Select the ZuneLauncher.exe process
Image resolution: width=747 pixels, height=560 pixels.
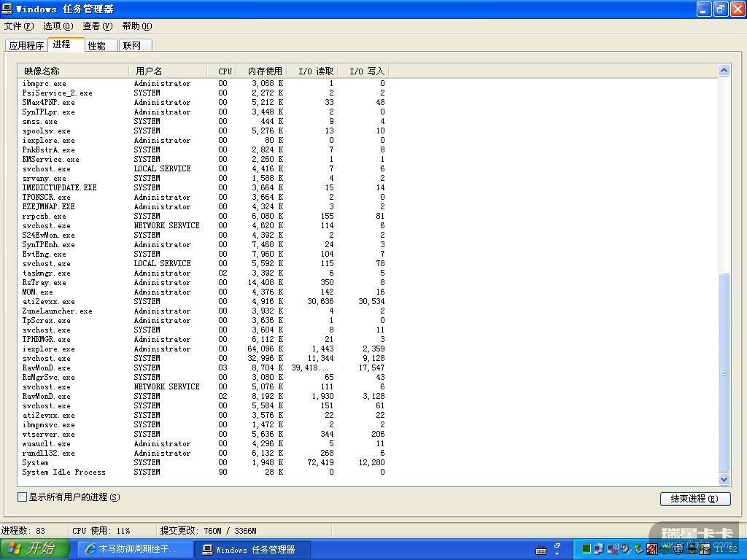pos(204,311)
